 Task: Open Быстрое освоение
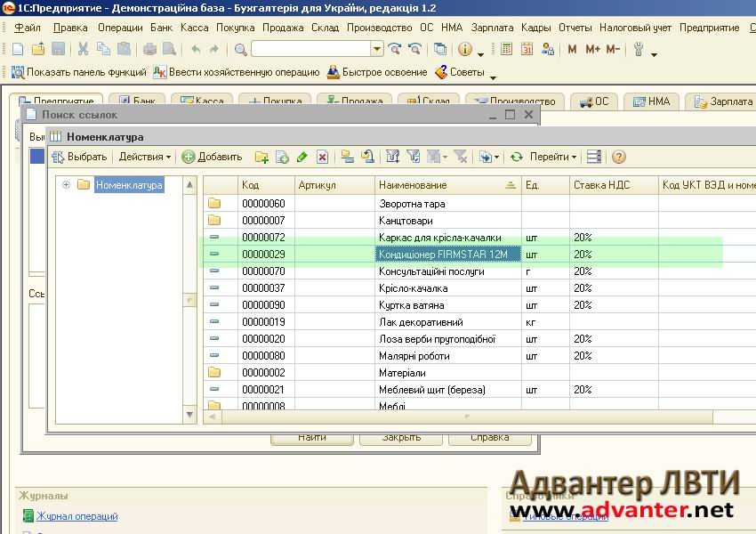tap(377, 72)
